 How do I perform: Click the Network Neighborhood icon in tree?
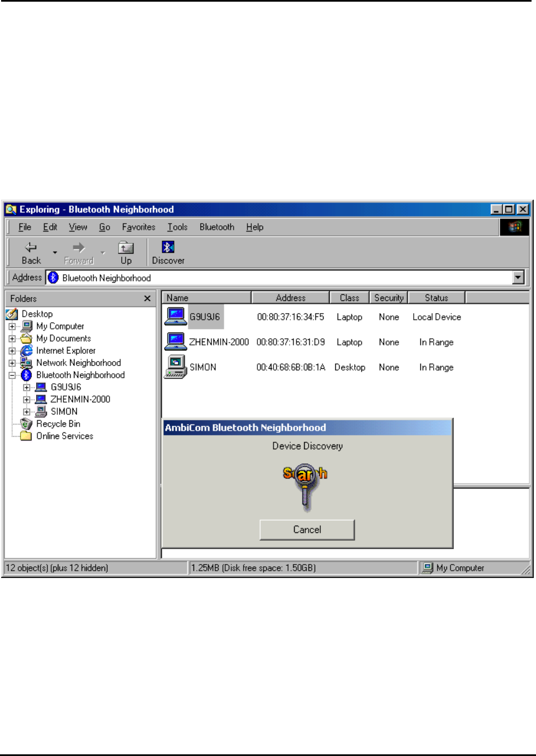(27, 363)
